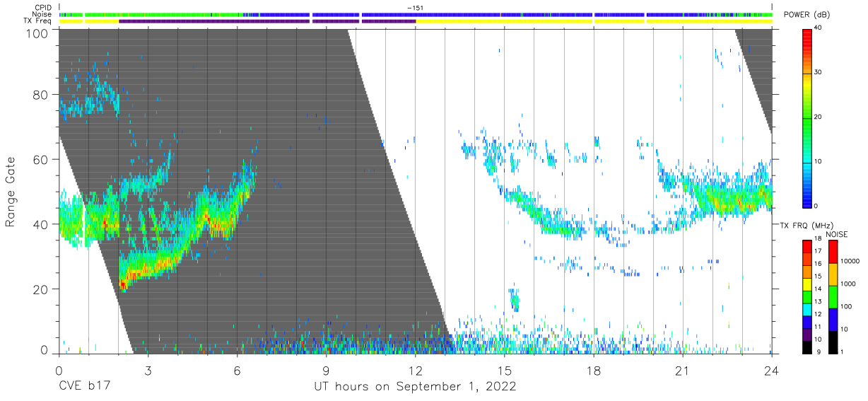
Task: Click the 'CVE b17' station label
Action: pyautogui.click(x=84, y=387)
